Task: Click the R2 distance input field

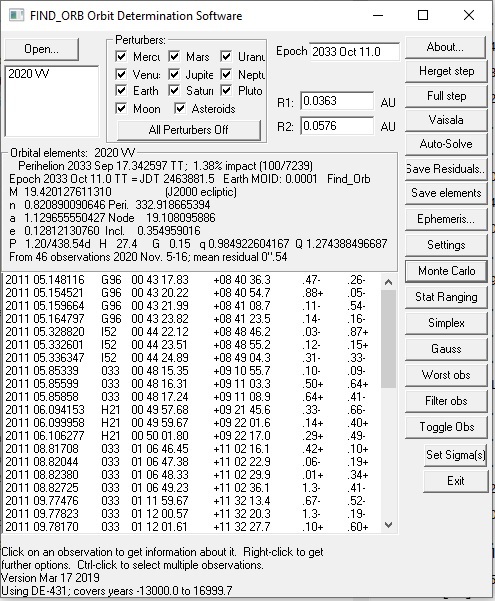Action: coord(337,126)
